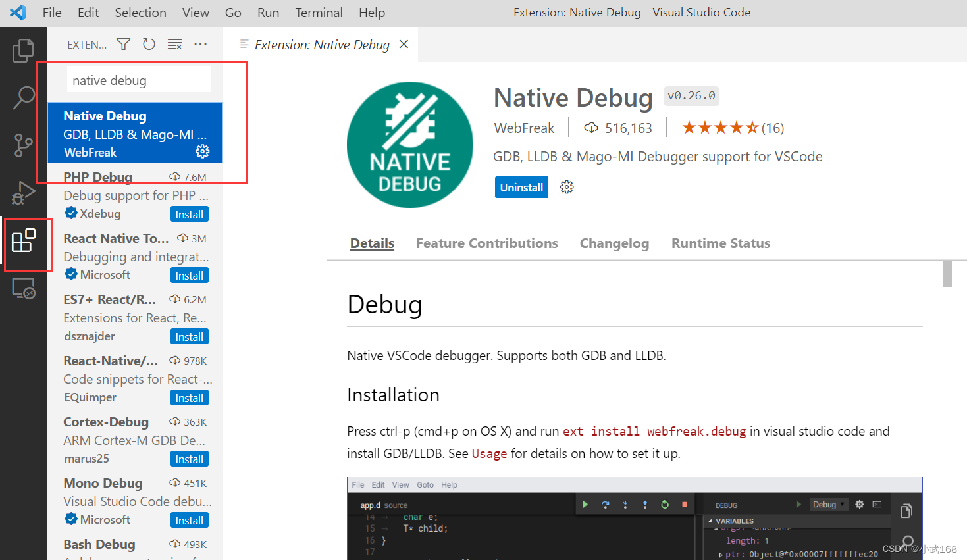
Task: Open the Source Control view
Action: (24, 145)
